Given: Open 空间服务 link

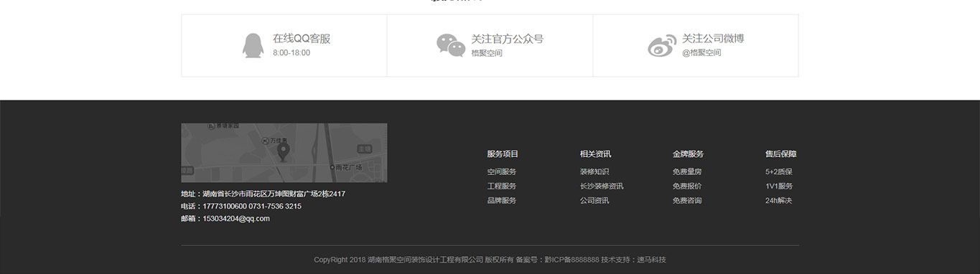Looking at the screenshot, I should tap(502, 171).
